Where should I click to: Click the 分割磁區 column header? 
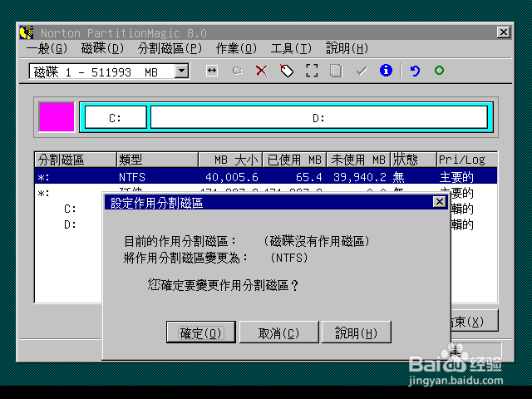pos(76,160)
